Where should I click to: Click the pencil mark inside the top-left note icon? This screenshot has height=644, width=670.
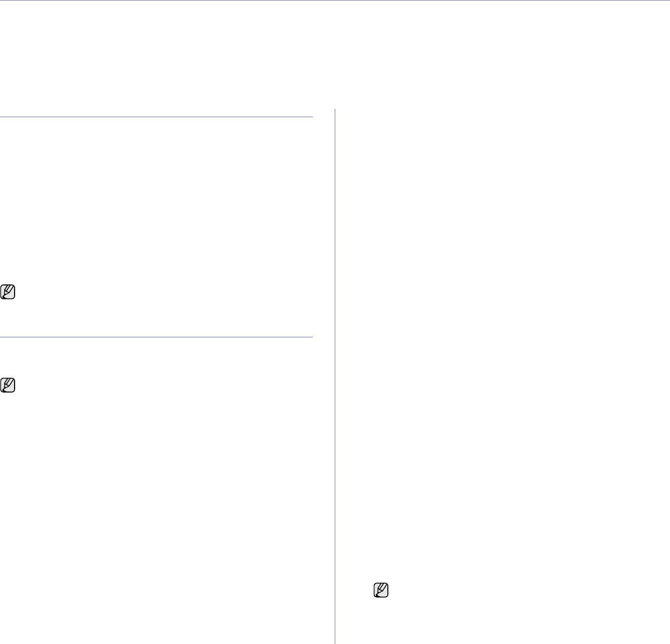tap(8, 292)
